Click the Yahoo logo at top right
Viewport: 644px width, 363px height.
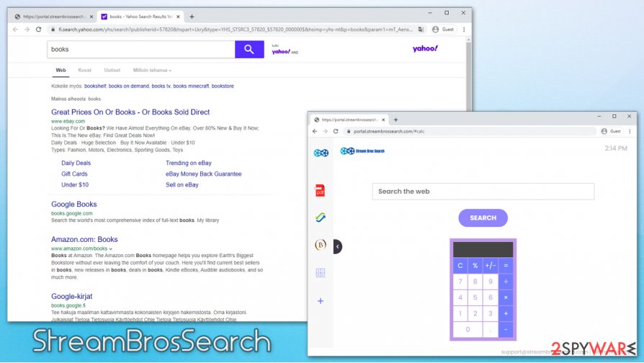click(425, 48)
